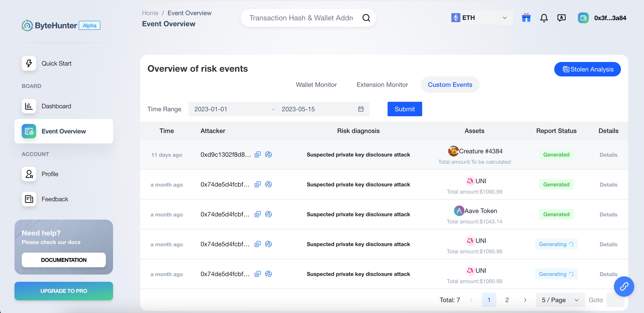Click '11 days ago' time cell

tap(166, 155)
